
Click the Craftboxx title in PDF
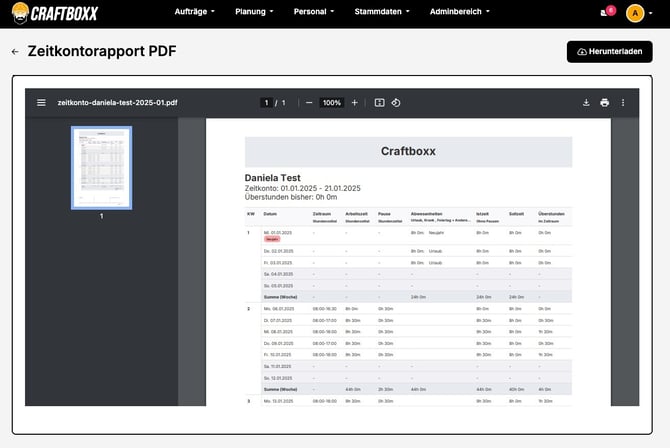408,151
